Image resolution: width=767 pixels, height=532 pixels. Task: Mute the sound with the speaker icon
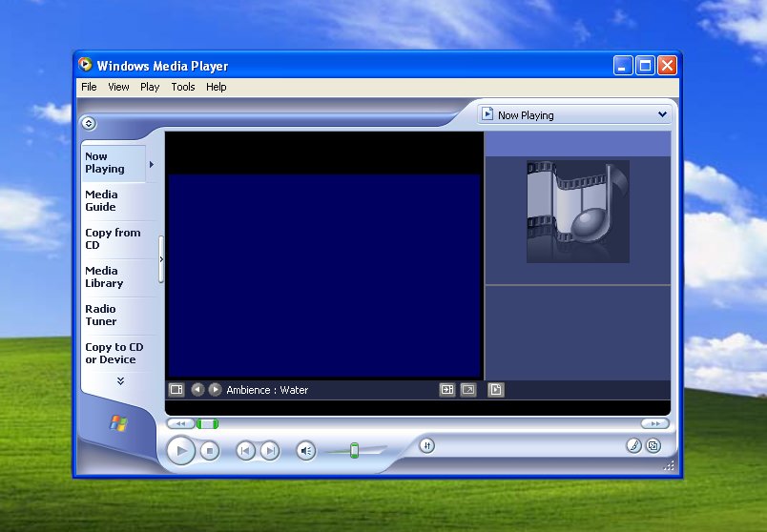point(306,451)
